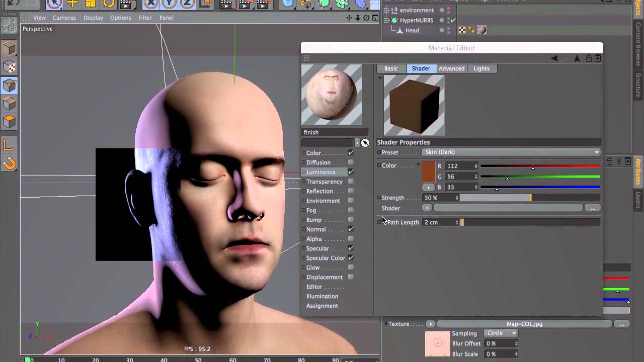Enable the Glow channel checkbox

point(351,267)
